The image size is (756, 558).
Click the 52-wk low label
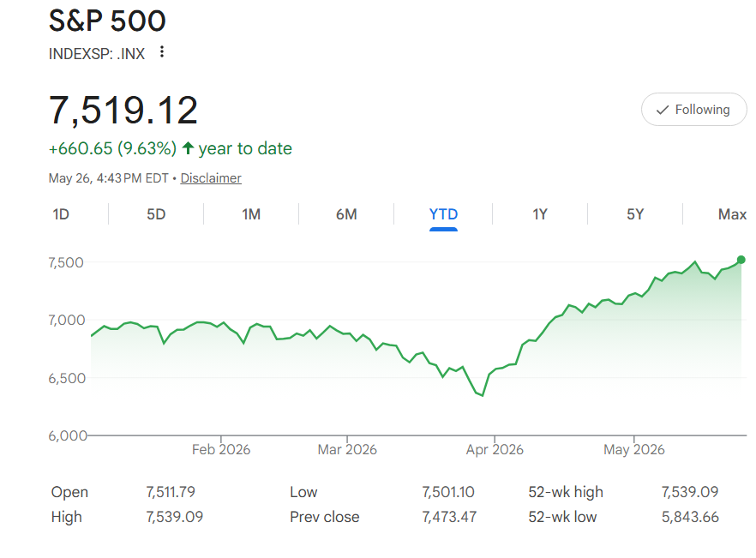[562, 517]
